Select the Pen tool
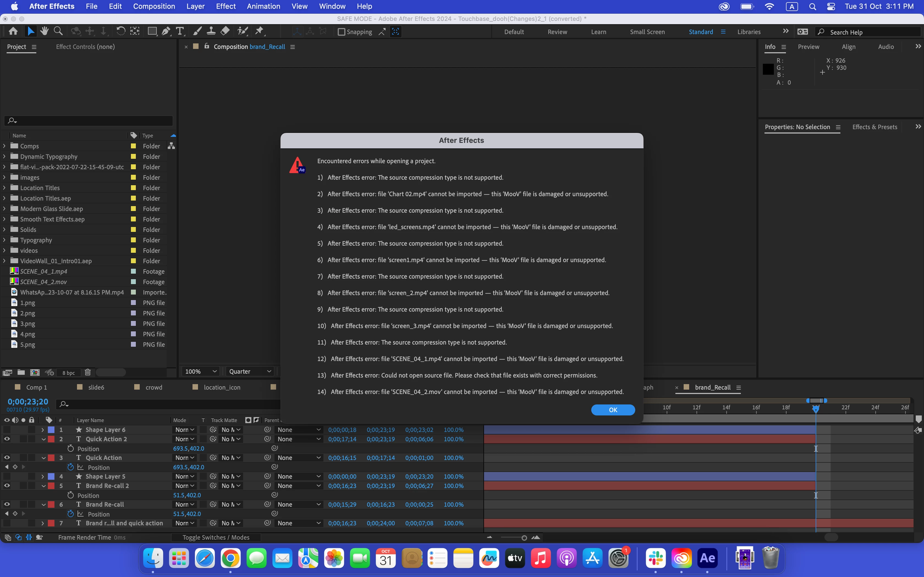924x577 pixels. coord(166,31)
